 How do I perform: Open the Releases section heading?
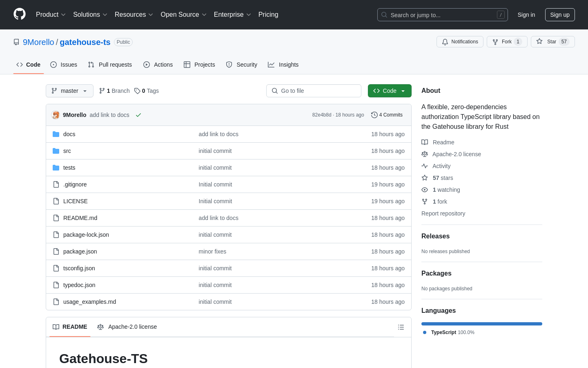(435, 236)
